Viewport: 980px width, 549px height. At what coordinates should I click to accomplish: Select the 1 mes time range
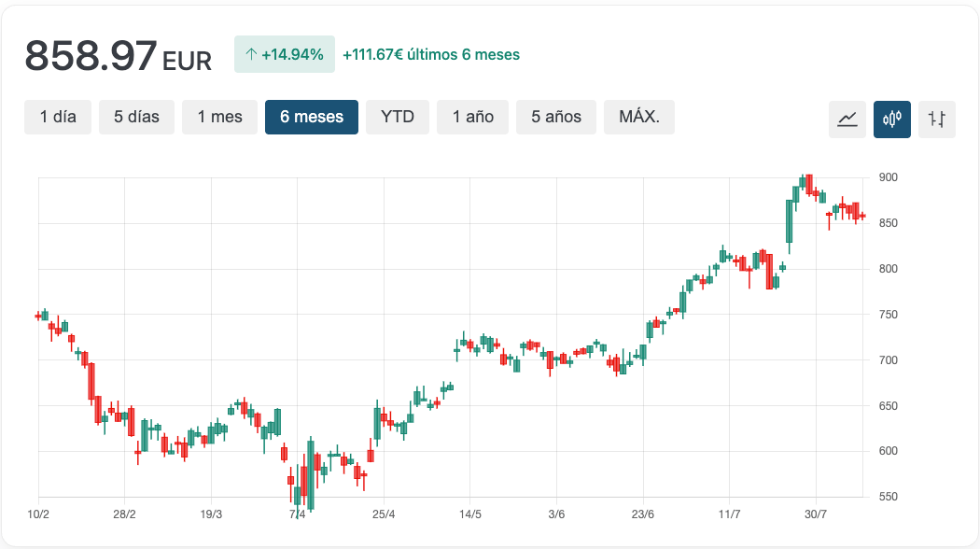[219, 117]
